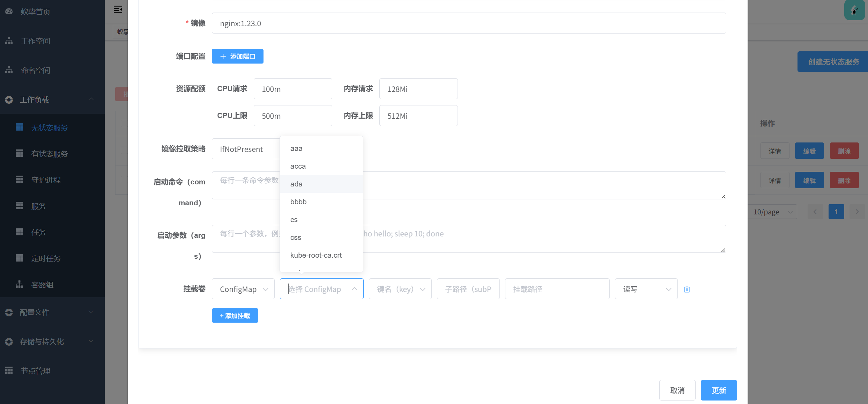
Task: Select 'ada' from ConfigMap dropdown list
Action: 296,184
